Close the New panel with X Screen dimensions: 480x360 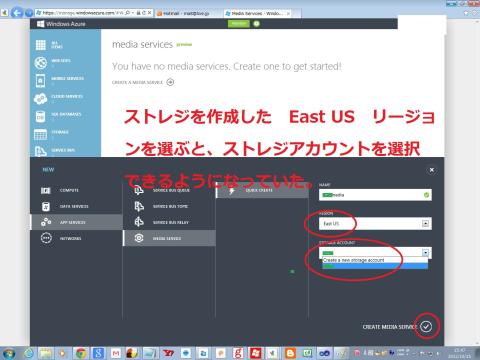click(432, 170)
